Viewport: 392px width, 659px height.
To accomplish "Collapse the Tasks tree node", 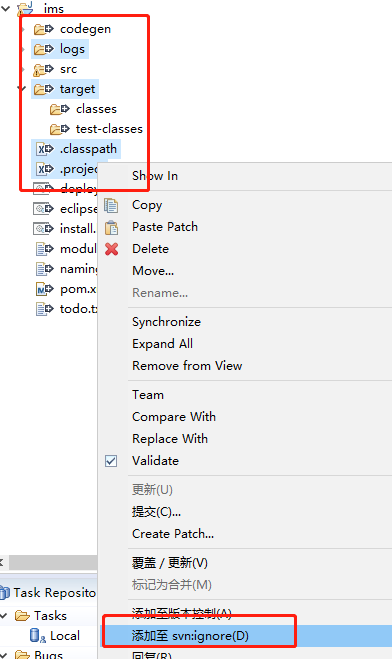I will tap(4, 616).
